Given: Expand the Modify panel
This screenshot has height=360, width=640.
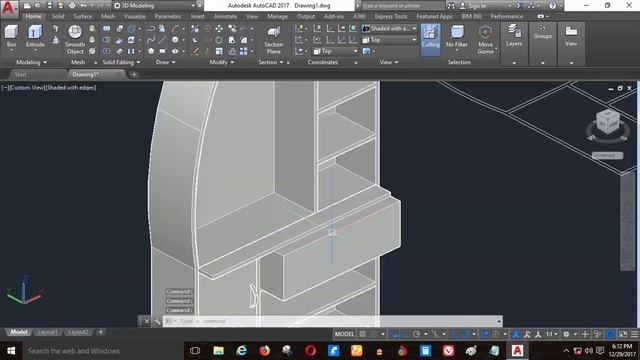Looking at the screenshot, I should point(222,62).
